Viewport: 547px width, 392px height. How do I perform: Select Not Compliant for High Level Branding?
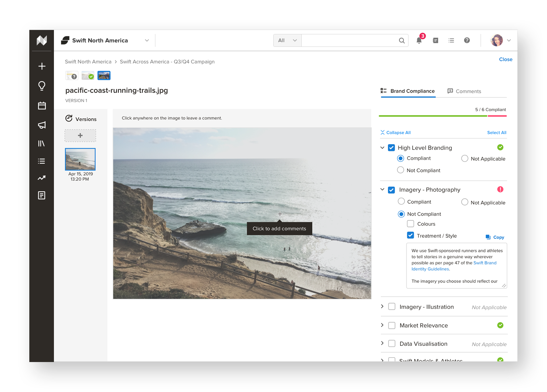pyautogui.click(x=400, y=170)
